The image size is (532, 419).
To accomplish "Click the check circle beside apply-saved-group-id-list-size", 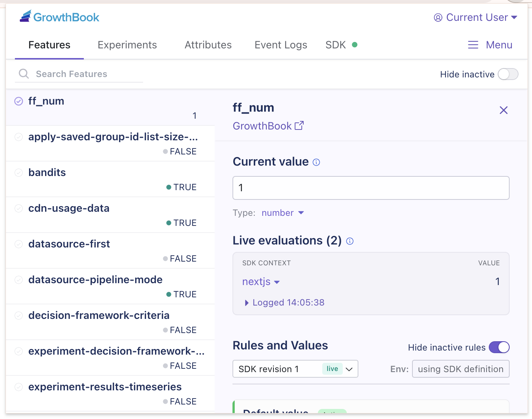I will [19, 137].
